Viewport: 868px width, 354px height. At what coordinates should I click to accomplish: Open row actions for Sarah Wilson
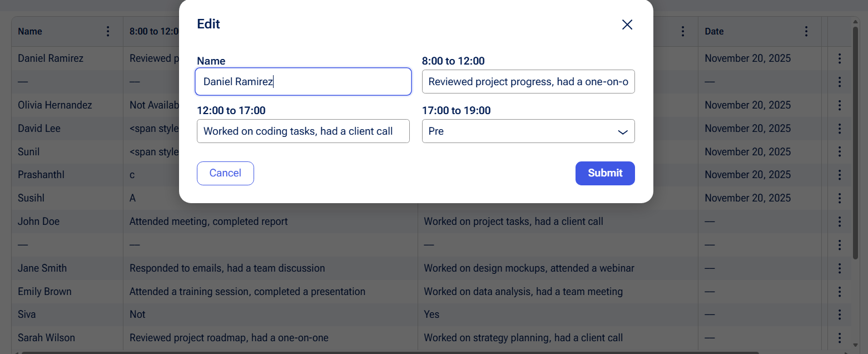[x=840, y=338]
